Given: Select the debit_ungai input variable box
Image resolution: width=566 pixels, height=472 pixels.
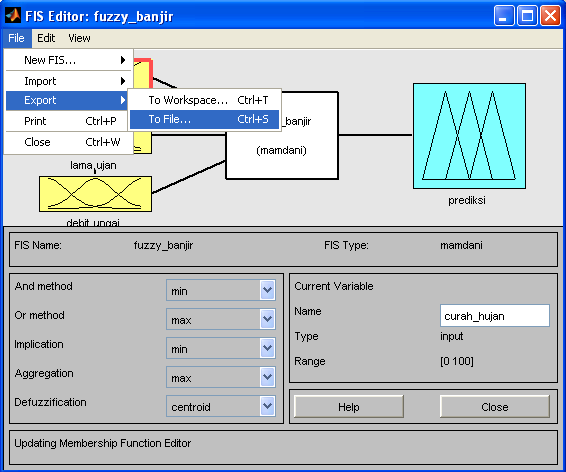Looking at the screenshot, I should [95, 194].
